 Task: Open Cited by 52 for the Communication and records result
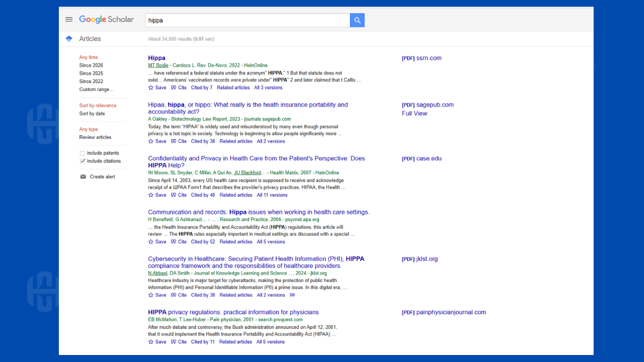(203, 242)
